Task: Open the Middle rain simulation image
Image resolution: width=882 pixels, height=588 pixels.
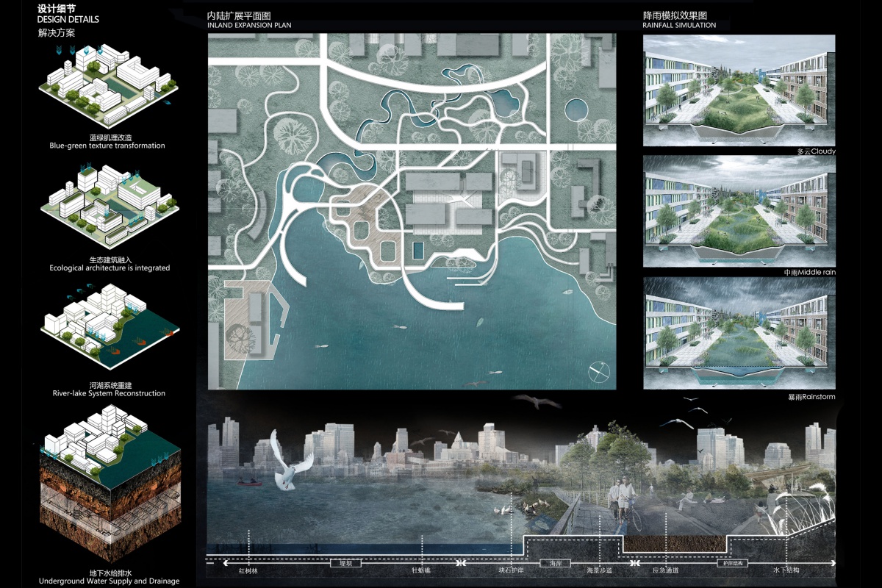Action: click(x=739, y=211)
